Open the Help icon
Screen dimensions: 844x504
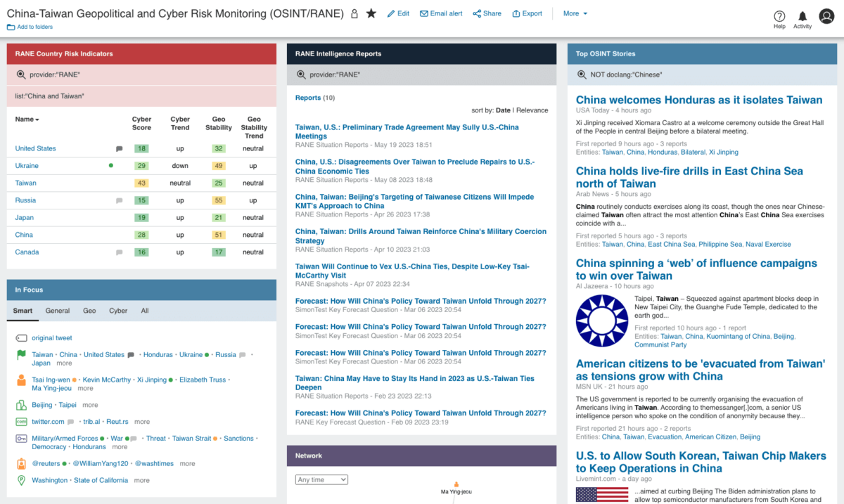tap(779, 19)
